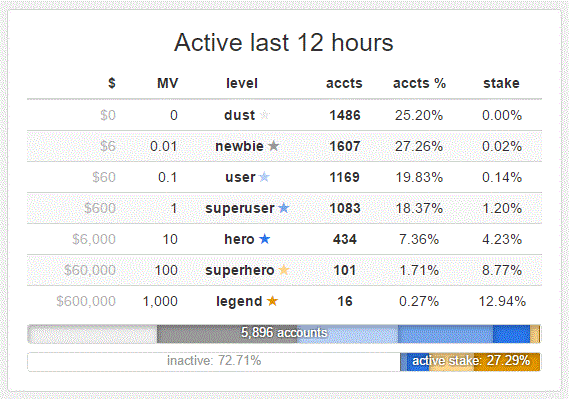This screenshot has height=399, width=569.
Task: Select the 'user' level label
Action: (240, 177)
